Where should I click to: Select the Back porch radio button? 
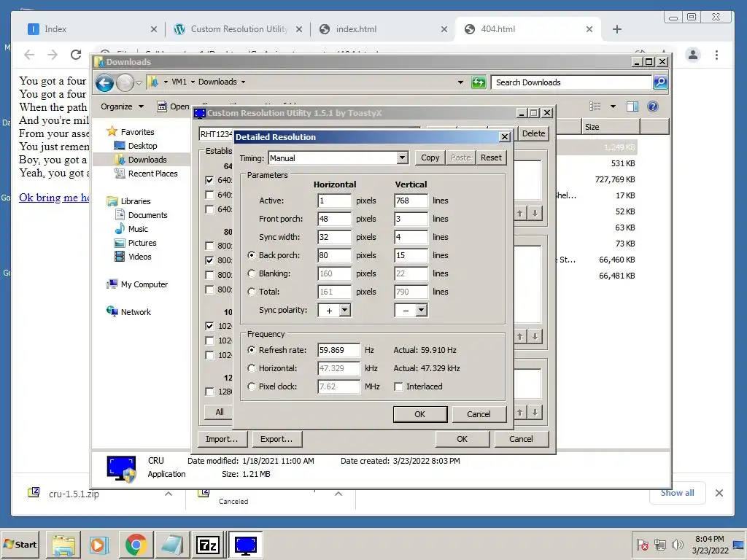click(252, 255)
